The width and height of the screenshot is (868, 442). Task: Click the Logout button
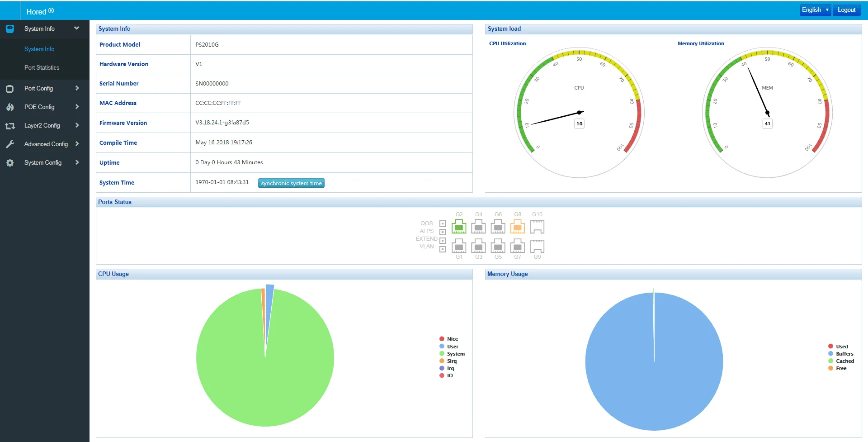click(x=846, y=10)
